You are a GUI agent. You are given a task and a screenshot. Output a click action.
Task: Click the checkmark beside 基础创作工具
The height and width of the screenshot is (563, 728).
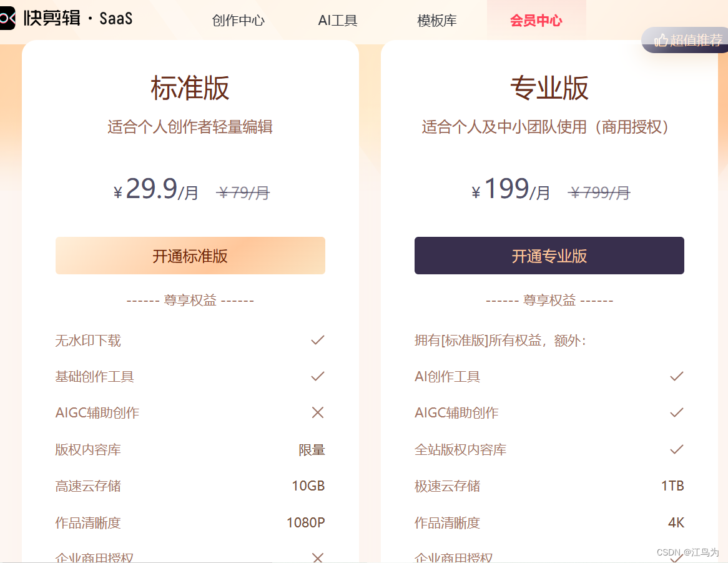click(317, 376)
